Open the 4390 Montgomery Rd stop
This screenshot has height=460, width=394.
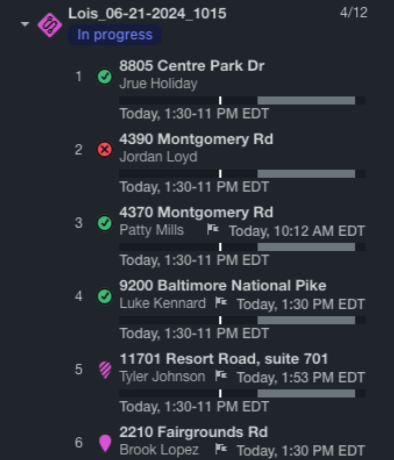click(x=196, y=139)
